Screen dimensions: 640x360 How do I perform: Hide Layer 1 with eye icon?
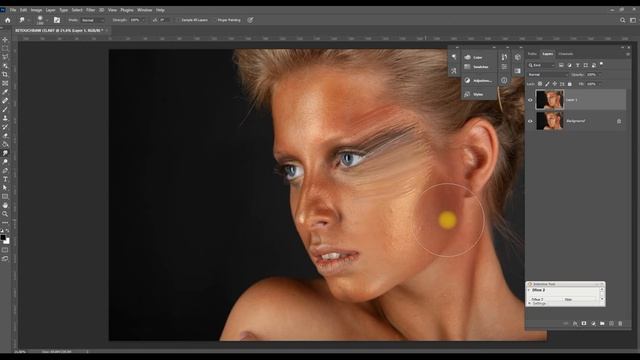click(x=530, y=100)
